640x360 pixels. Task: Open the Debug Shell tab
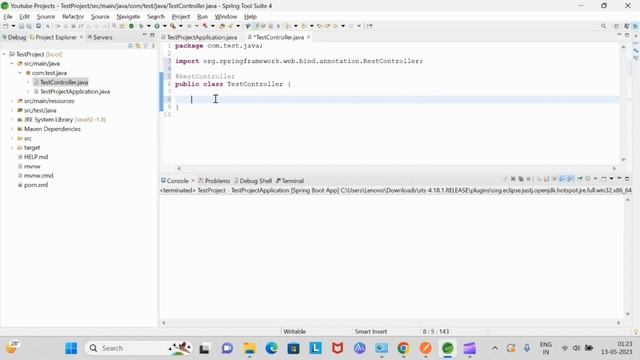click(252, 180)
